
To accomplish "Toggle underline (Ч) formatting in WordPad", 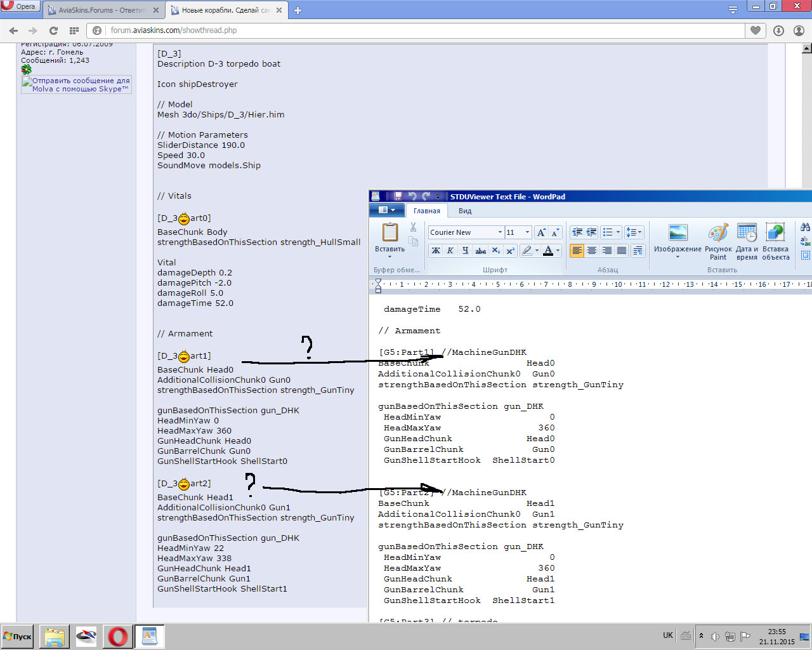I will point(465,251).
